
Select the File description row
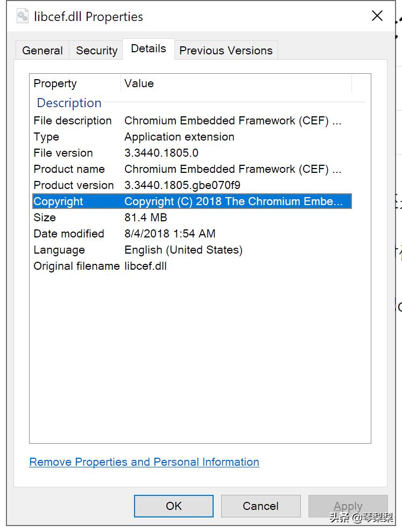coord(191,121)
